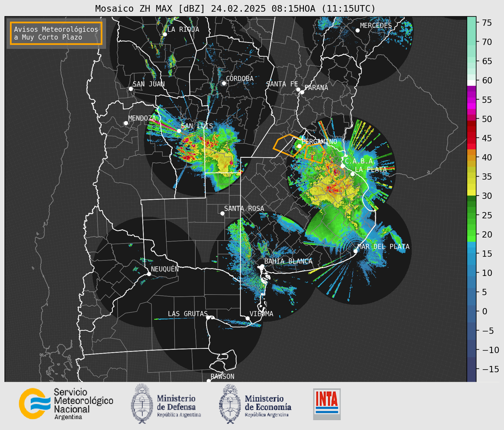Click the MENDOZA city marker dot

coord(126,123)
